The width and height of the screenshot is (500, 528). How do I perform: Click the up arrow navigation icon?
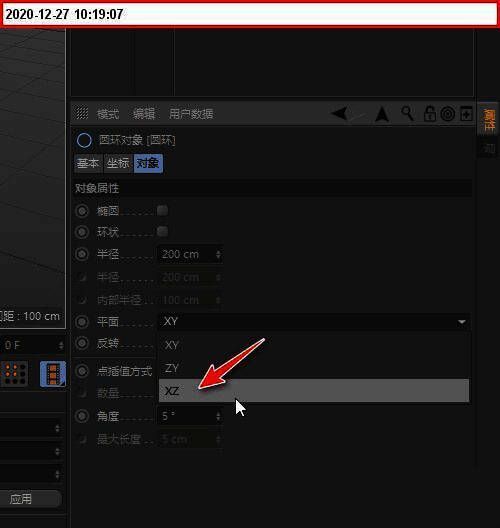(x=382, y=114)
